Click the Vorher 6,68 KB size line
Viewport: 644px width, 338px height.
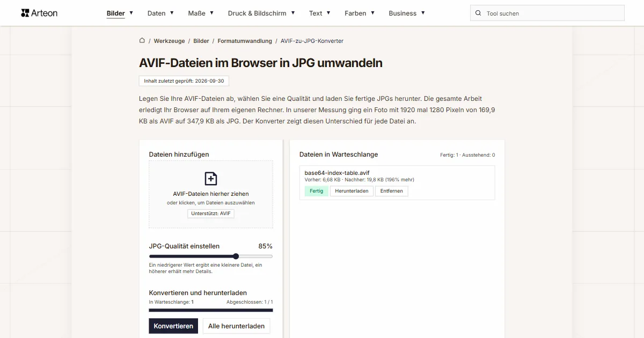[x=359, y=180]
